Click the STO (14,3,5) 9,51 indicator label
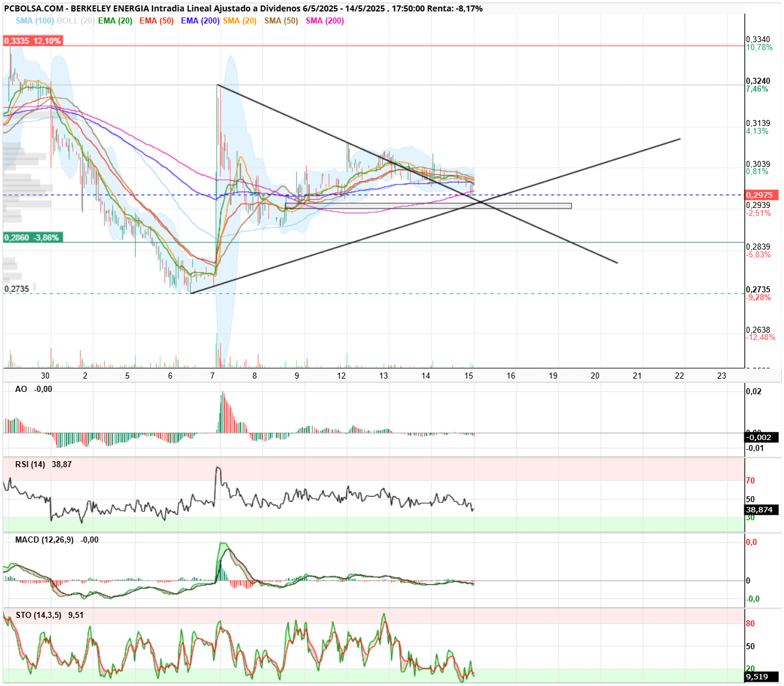The image size is (784, 686). [49, 615]
